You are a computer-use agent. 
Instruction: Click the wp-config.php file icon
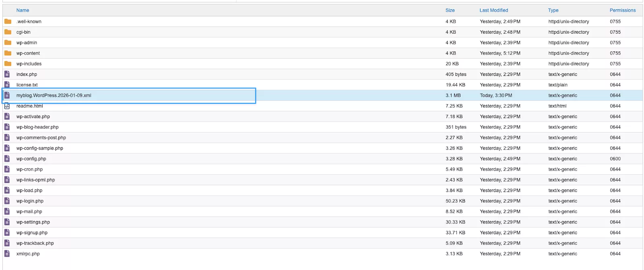click(x=7, y=159)
